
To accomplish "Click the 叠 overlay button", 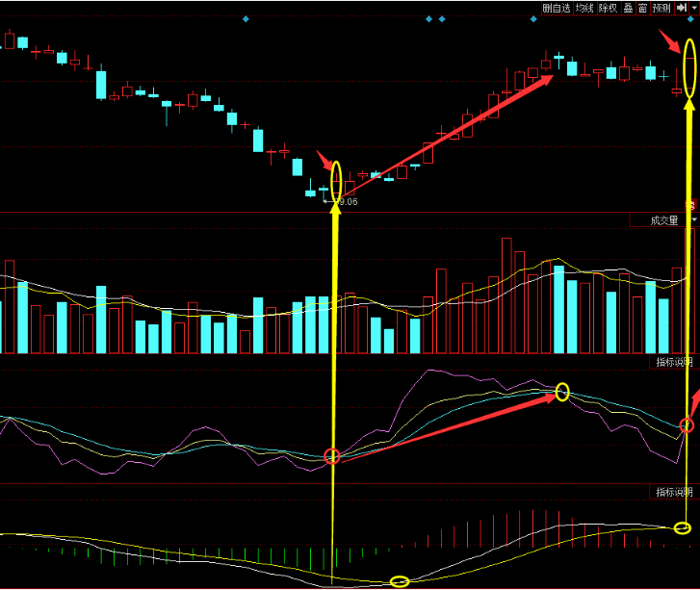I will (x=628, y=8).
